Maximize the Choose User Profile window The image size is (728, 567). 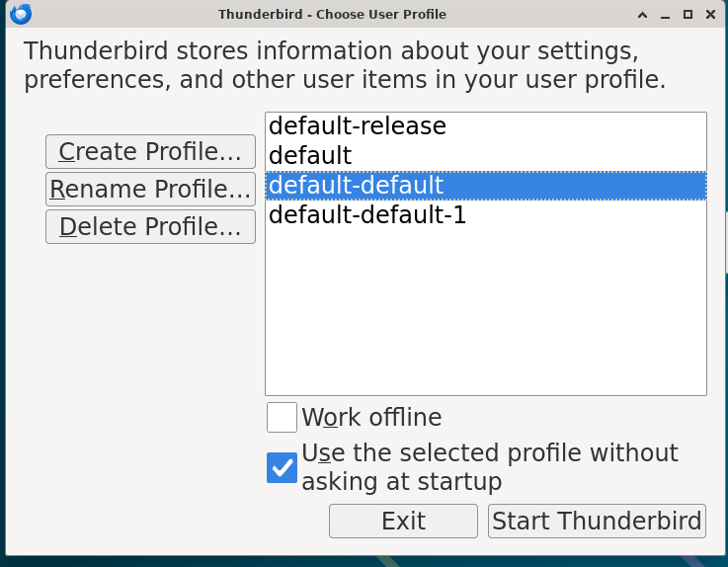click(688, 15)
